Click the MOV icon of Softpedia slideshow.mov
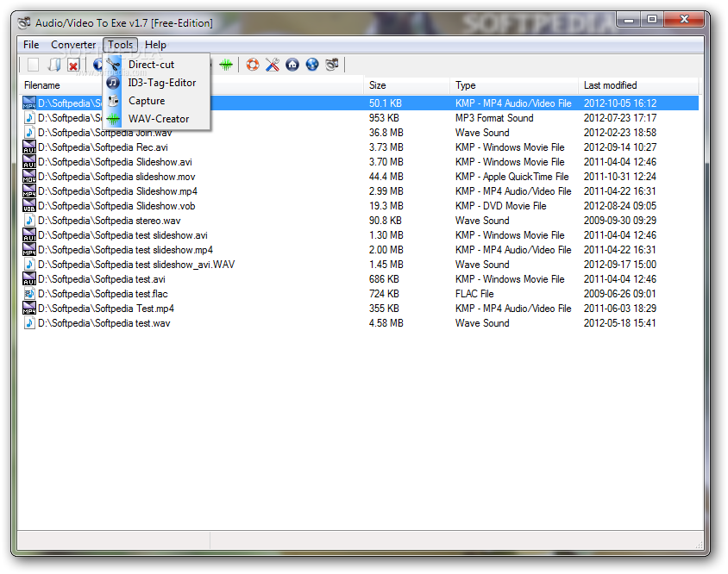This screenshot has width=728, height=574. (29, 177)
